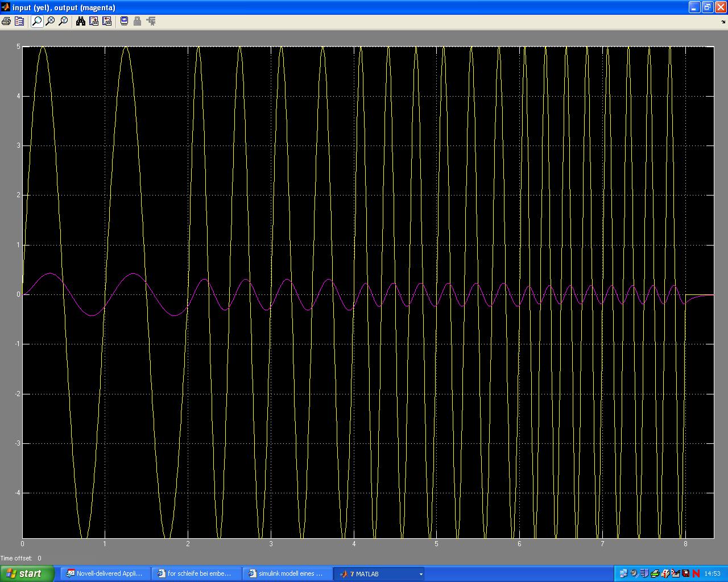Toggle the Zoom magnifier tool

37,21
